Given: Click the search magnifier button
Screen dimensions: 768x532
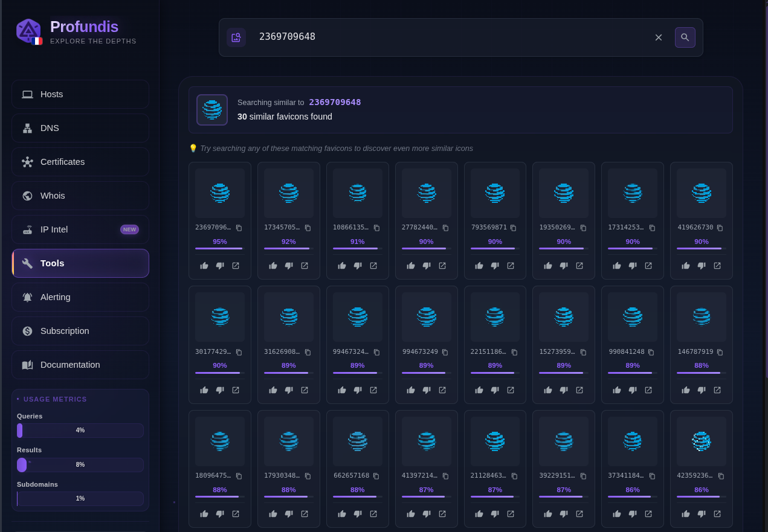Looking at the screenshot, I should [685, 37].
